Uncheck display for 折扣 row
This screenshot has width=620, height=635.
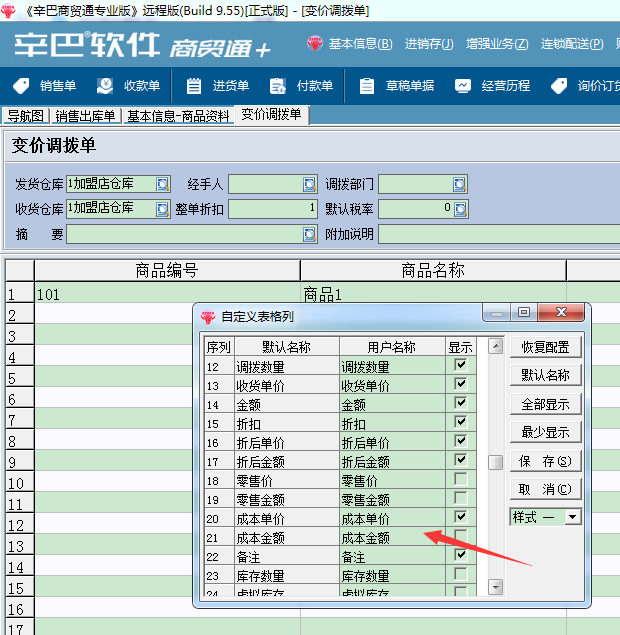click(460, 422)
